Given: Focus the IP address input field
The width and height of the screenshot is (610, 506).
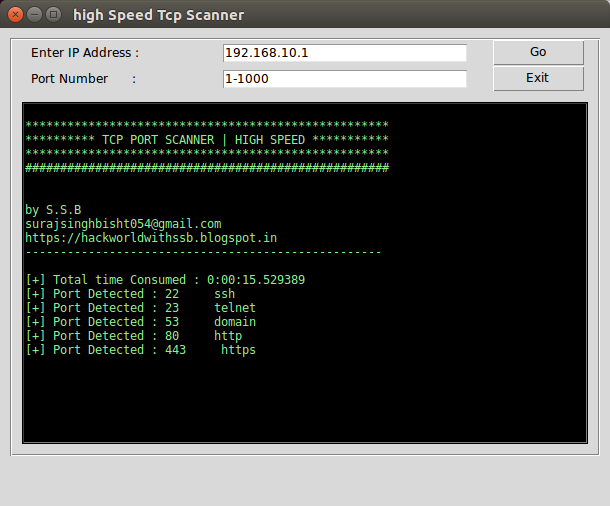Looking at the screenshot, I should (x=345, y=53).
